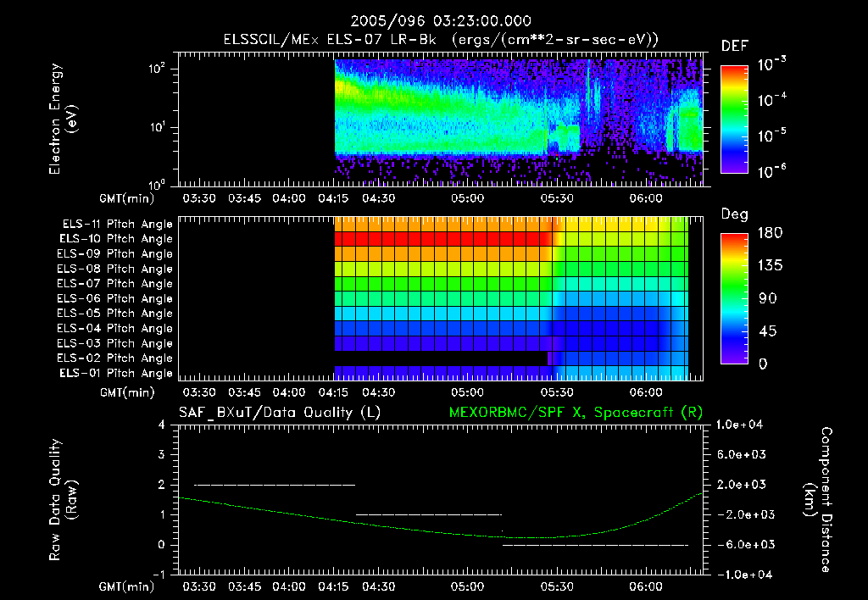Click the 10^1 tick on the energy axis
The image size is (868, 600).
pyautogui.click(x=157, y=127)
